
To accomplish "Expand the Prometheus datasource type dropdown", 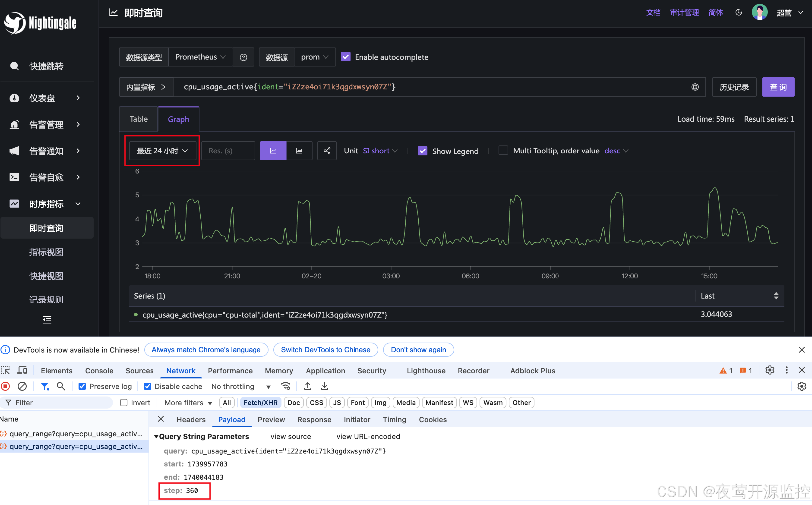I will pos(200,57).
